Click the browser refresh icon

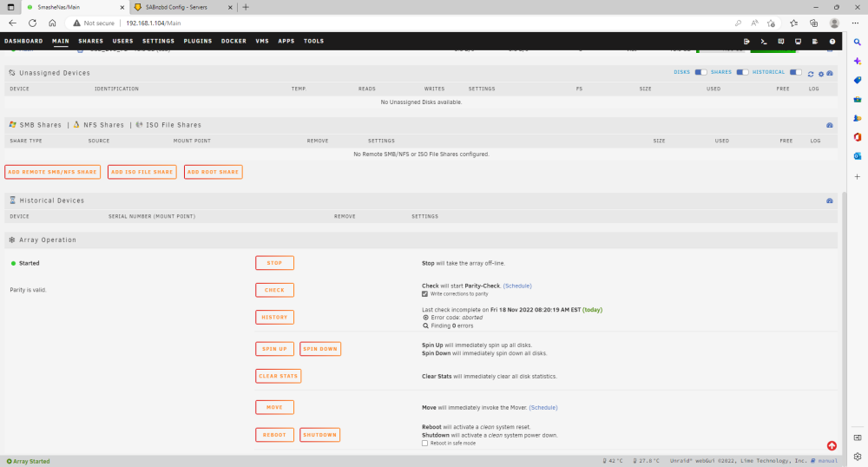click(33, 23)
